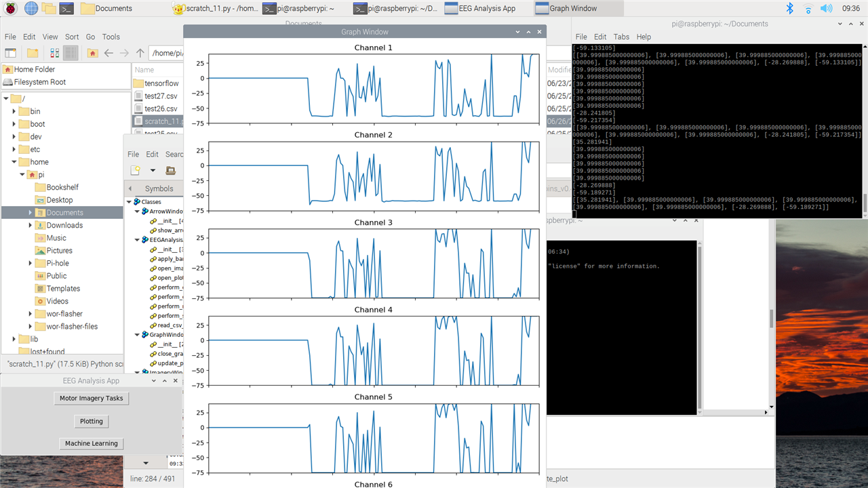Expand the boot folder in tree
The width and height of the screenshot is (868, 488).
(14, 125)
